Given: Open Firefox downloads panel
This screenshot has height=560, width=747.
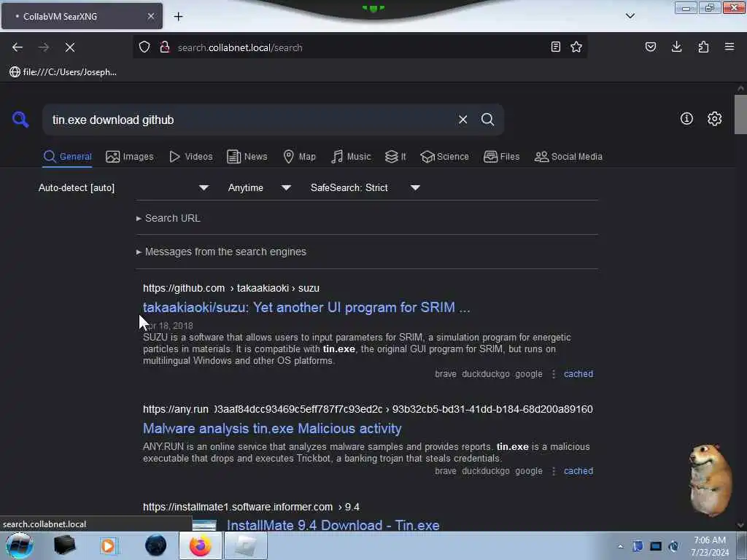Looking at the screenshot, I should 676,47.
